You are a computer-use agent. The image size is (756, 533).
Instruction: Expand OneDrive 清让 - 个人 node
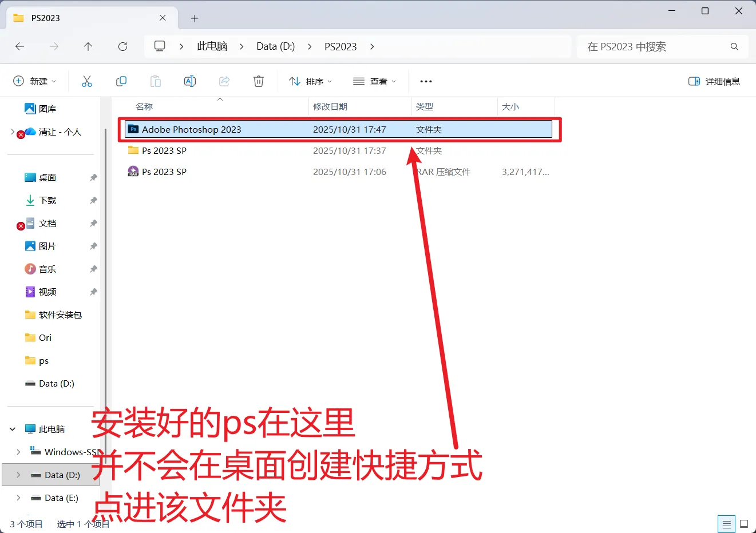tap(13, 132)
